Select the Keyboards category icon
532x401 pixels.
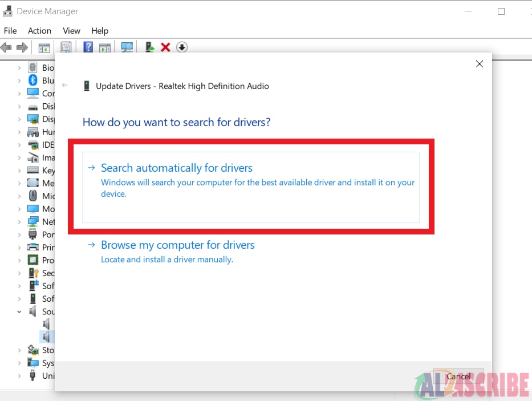[x=33, y=170]
